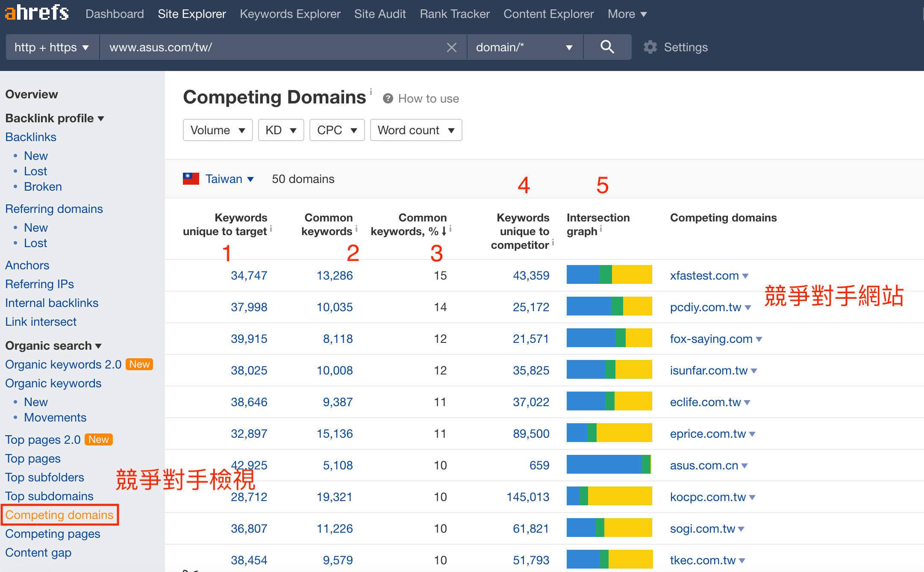Open Top subdomains in sidebar
This screenshot has width=924, height=572.
[x=49, y=496]
